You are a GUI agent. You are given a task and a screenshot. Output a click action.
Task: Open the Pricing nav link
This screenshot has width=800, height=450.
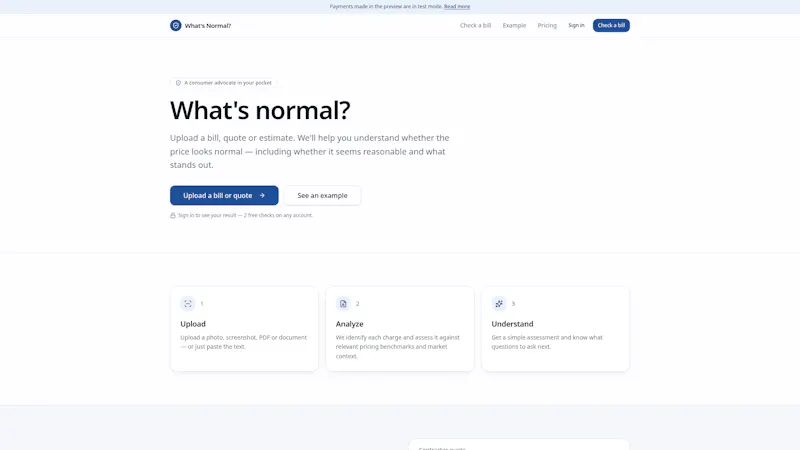[547, 26]
